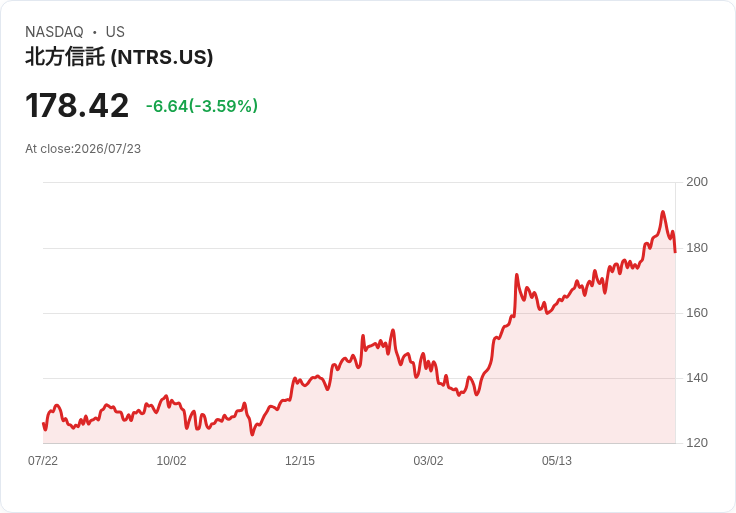Open the 北方信託 (NTRS.US) stock title
This screenshot has width=736, height=513.
point(119,57)
